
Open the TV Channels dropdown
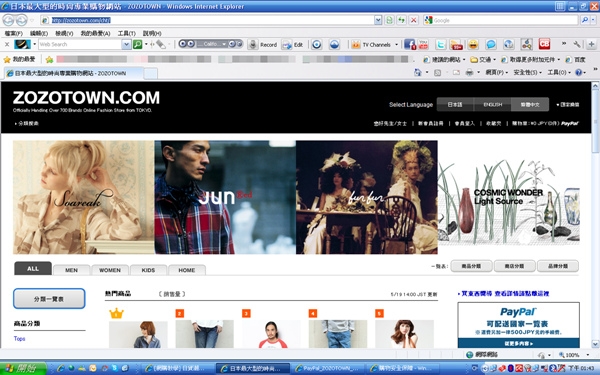[x=396, y=45]
